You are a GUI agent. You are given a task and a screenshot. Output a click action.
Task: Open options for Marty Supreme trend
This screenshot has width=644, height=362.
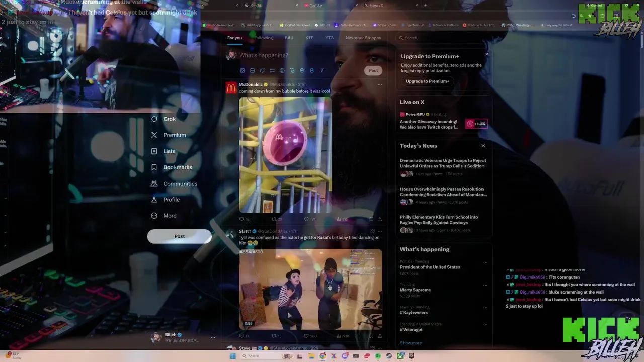tap(485, 285)
